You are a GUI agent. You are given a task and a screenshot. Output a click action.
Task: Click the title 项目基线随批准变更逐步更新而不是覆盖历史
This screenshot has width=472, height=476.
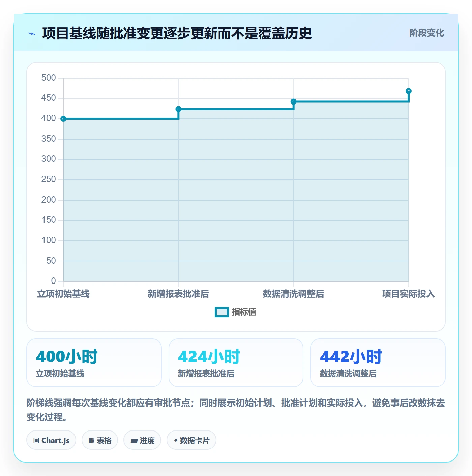point(177,33)
